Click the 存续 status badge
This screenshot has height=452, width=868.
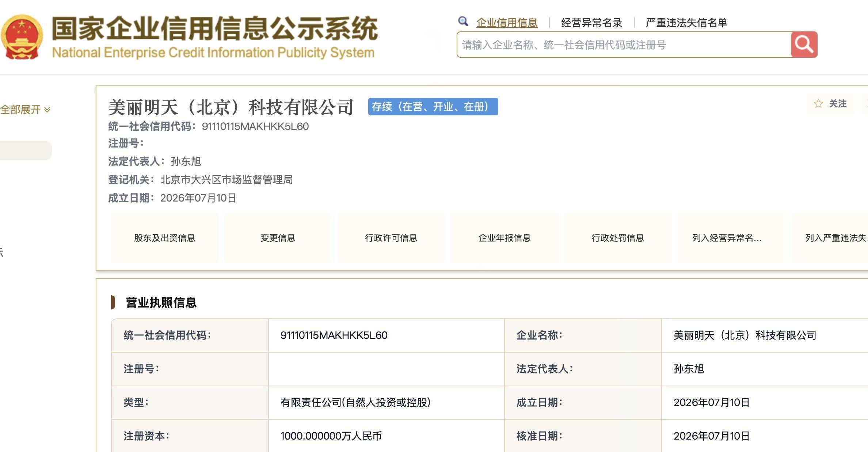[x=433, y=107]
